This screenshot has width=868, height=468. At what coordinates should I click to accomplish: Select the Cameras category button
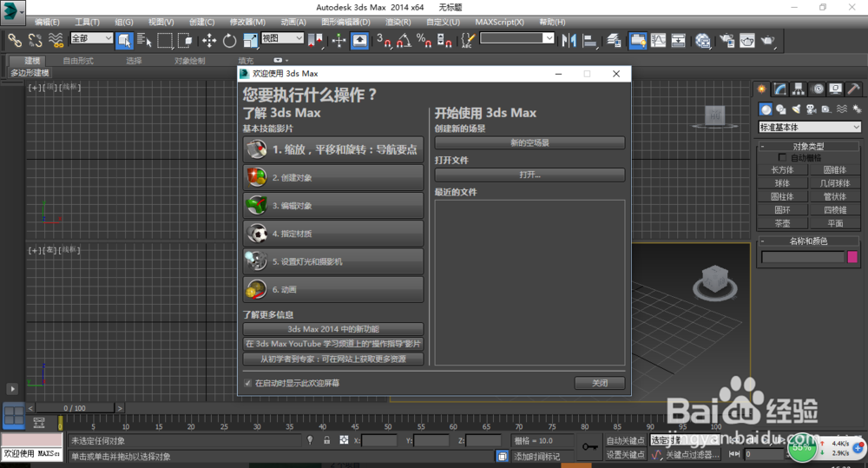(x=811, y=109)
